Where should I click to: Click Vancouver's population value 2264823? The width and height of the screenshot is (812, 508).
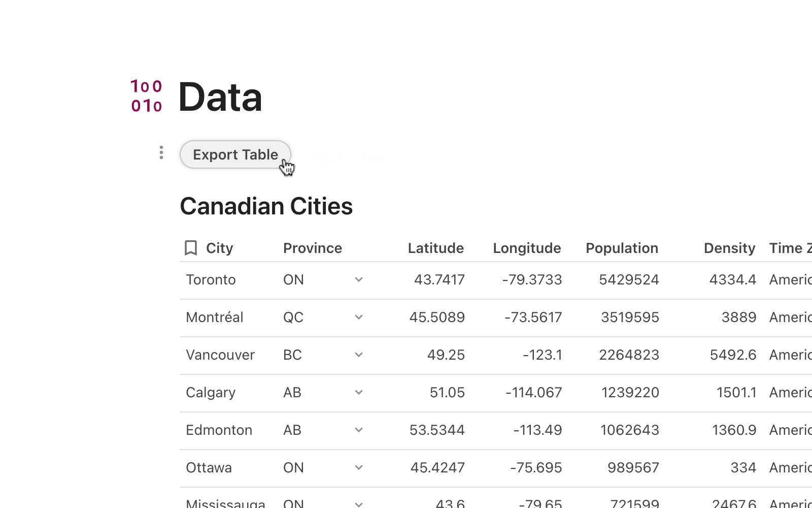point(629,355)
